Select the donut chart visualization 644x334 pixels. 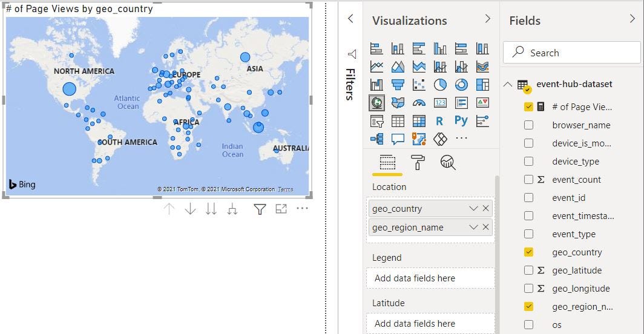pos(461,85)
